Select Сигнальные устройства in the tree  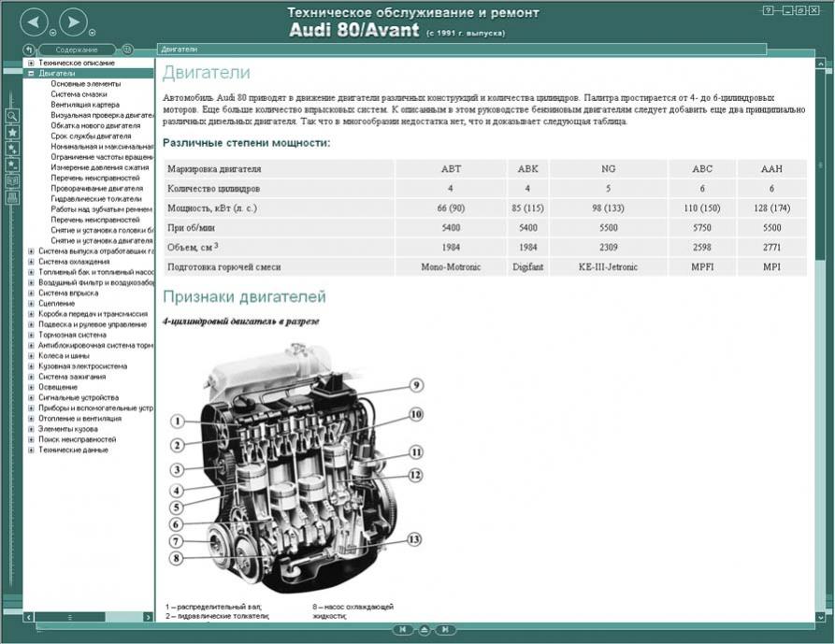pos(79,397)
